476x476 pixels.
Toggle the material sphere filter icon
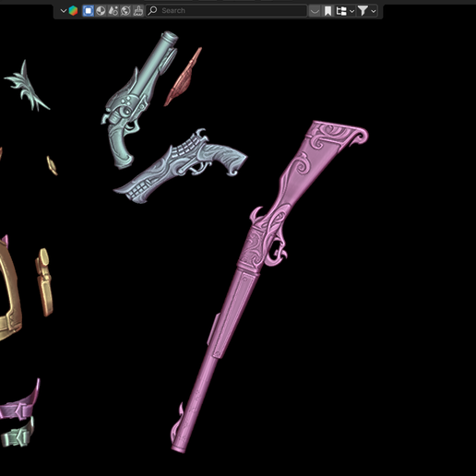coord(101,11)
